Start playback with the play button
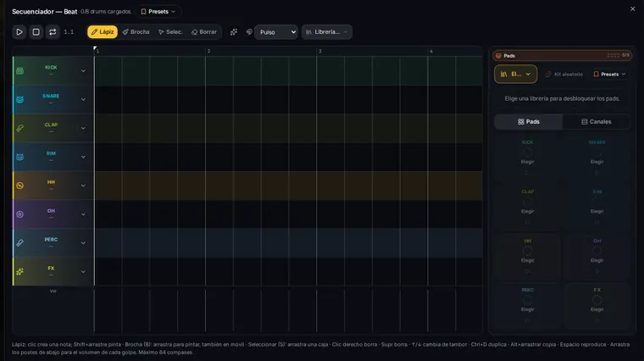The height and width of the screenshot is (361, 644). point(19,32)
